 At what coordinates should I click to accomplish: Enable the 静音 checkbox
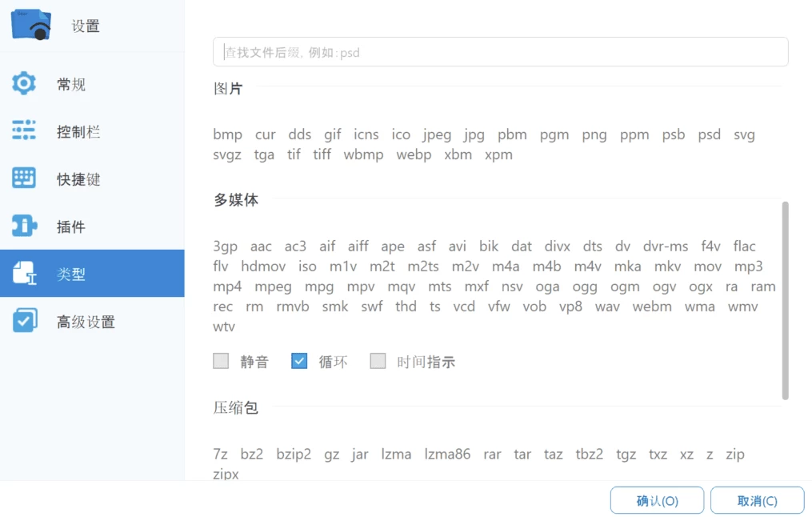point(221,361)
